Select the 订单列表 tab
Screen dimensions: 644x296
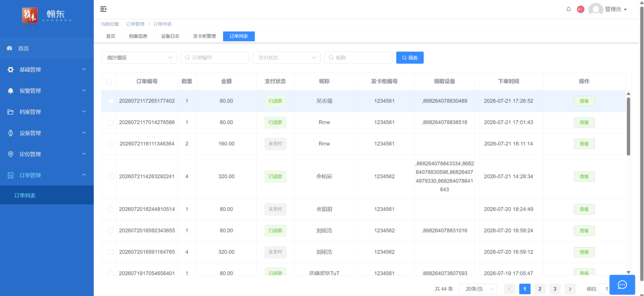239,36
